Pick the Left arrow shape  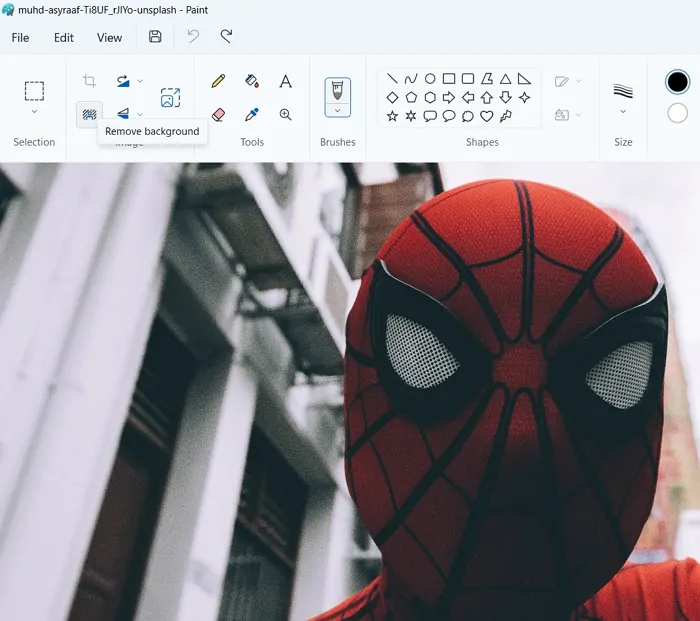click(467, 97)
